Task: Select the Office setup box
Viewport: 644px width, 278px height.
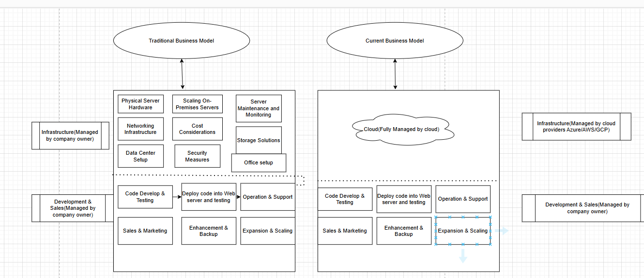Action: click(x=259, y=163)
